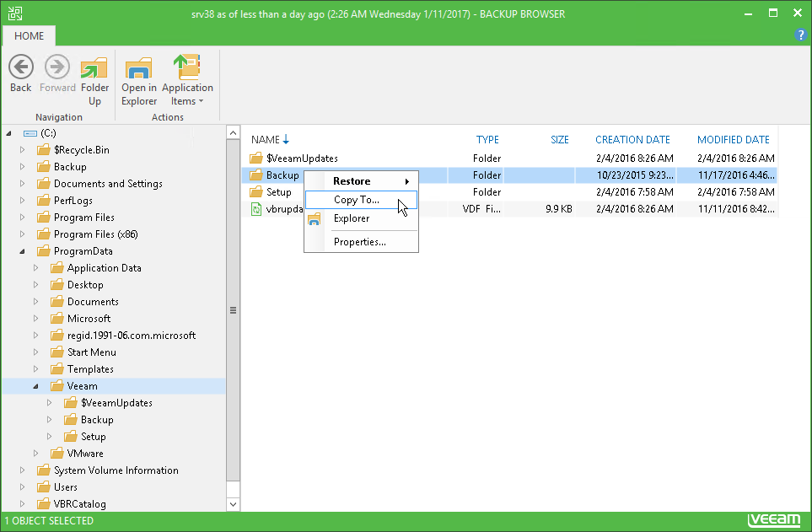Sort the list by TYPE column
Viewport: 812px width, 532px height.
487,140
